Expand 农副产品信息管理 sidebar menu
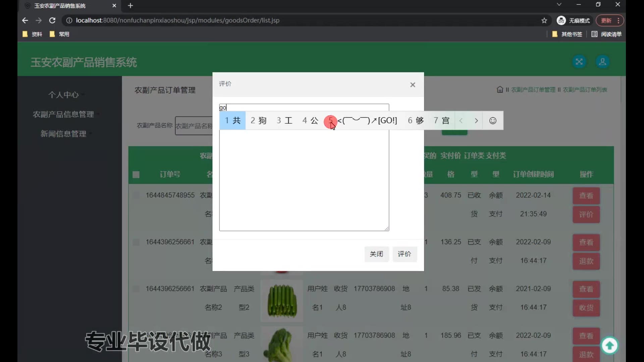The image size is (644, 362). click(63, 114)
